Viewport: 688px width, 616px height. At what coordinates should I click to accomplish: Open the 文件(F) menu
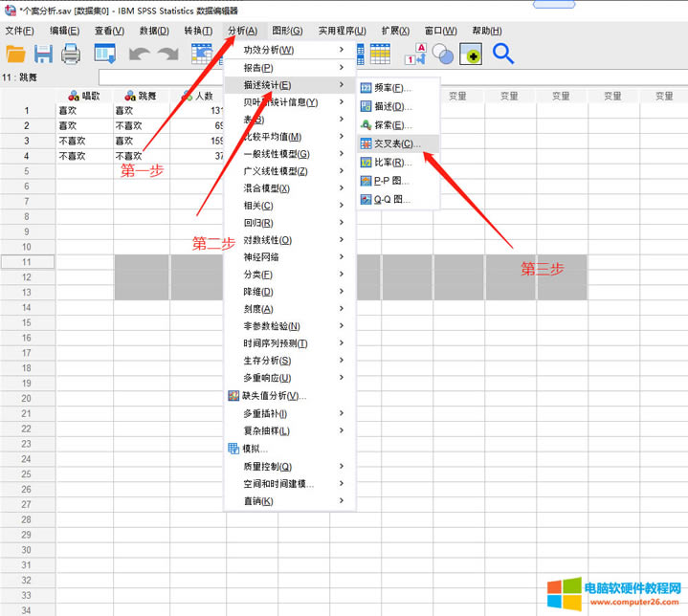click(x=20, y=31)
